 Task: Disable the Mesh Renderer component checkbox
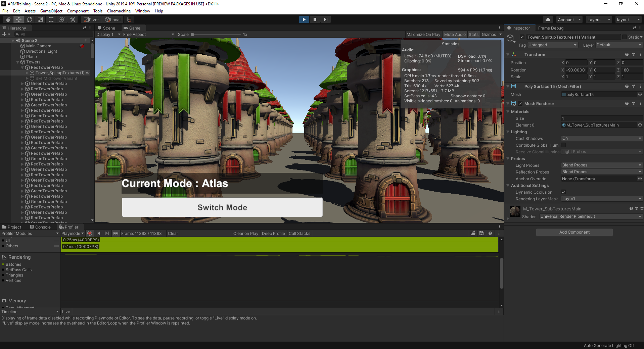point(520,103)
